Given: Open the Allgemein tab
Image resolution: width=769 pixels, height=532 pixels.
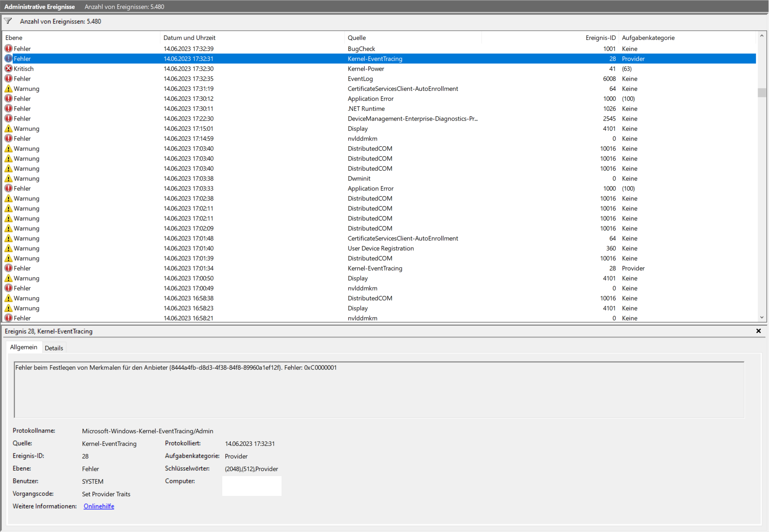Looking at the screenshot, I should [24, 347].
